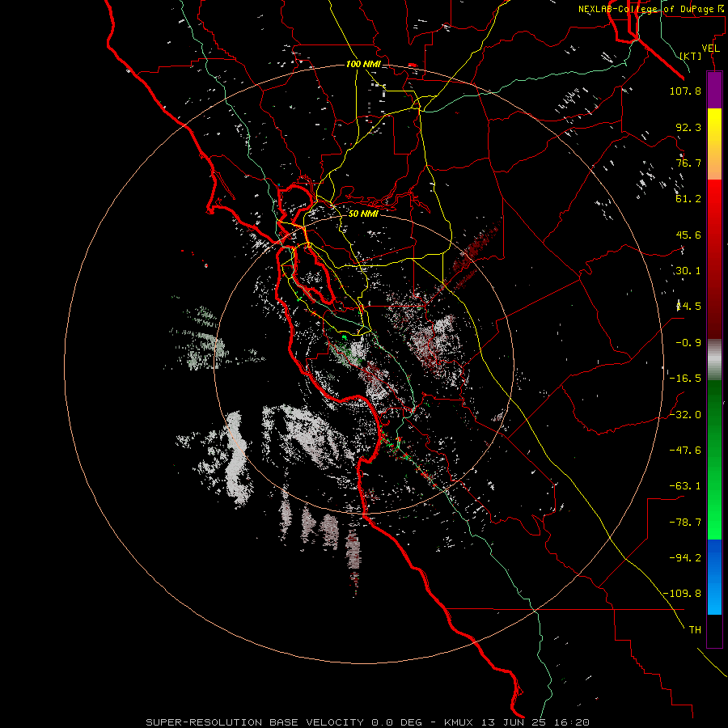This screenshot has height=728, width=728.
Task: Click the -78.7 scale value
Action: [685, 523]
